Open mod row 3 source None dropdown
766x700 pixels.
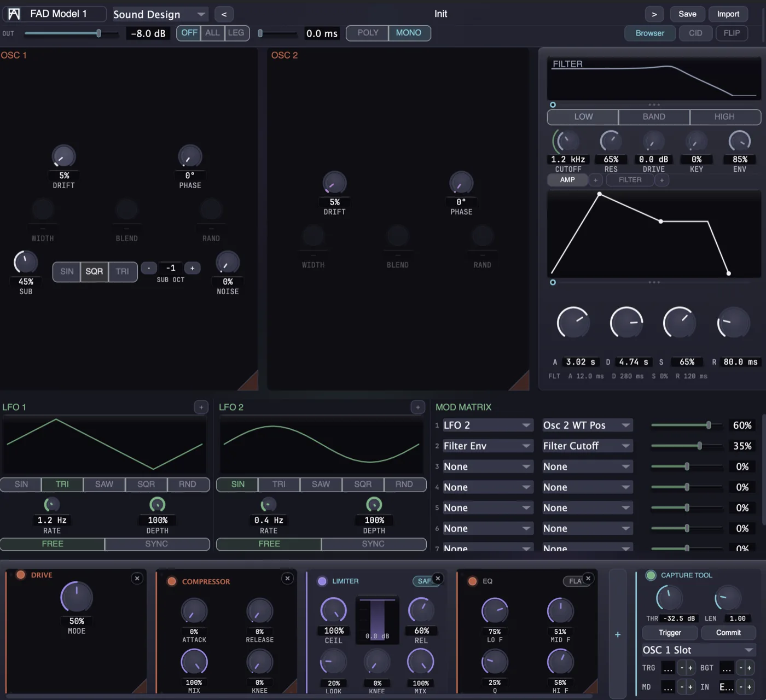488,467
